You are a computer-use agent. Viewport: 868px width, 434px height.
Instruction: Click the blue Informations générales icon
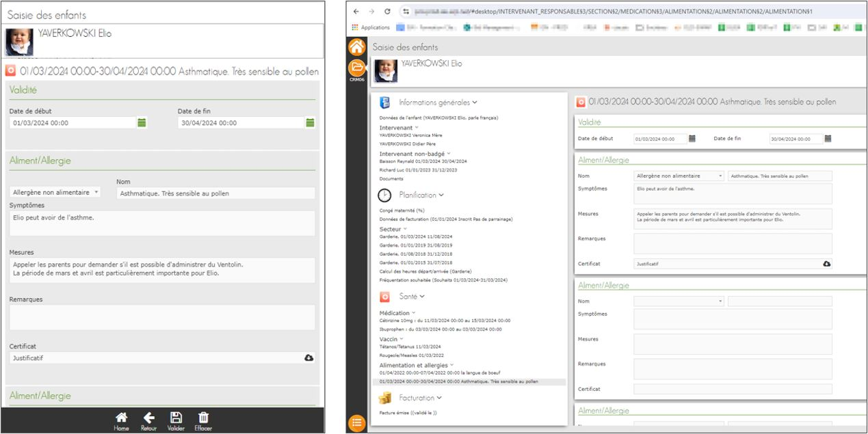click(384, 103)
